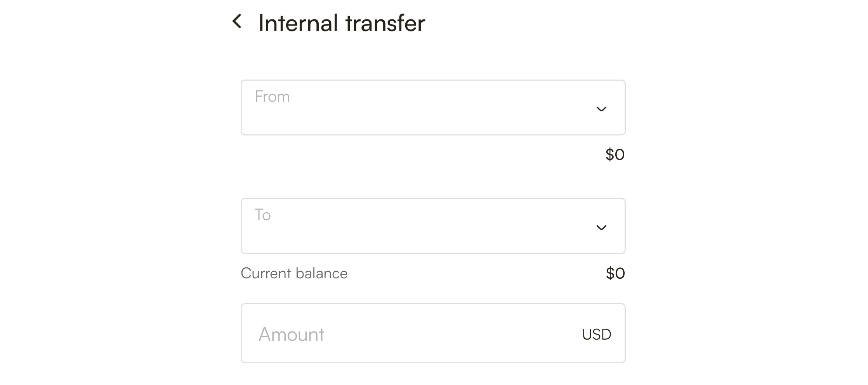This screenshot has width=868, height=385.
Task: Go back from Internal transfer page
Action: point(237,21)
